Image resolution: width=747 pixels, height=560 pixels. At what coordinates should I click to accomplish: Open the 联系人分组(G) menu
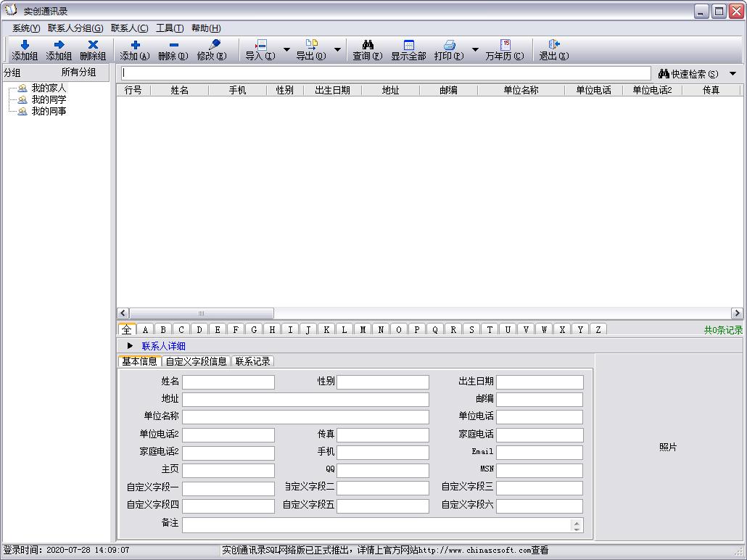point(75,28)
